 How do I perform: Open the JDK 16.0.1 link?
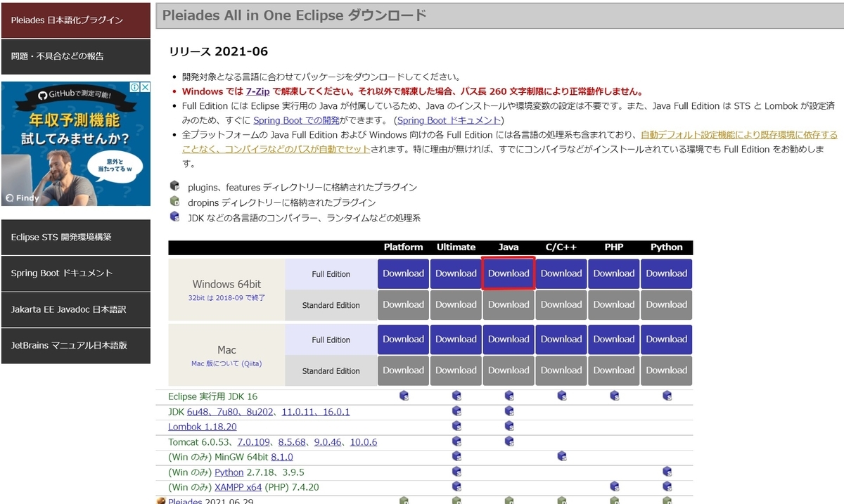click(x=335, y=412)
